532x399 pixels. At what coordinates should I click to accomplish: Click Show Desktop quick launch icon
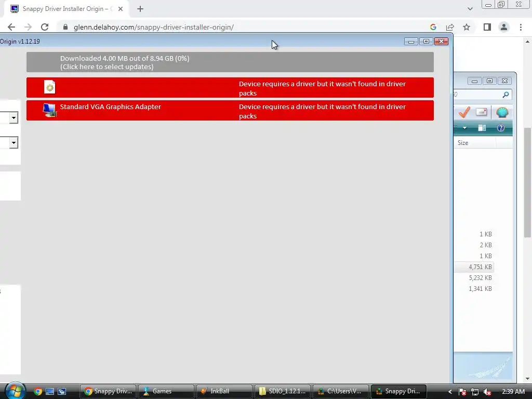pyautogui.click(x=50, y=392)
